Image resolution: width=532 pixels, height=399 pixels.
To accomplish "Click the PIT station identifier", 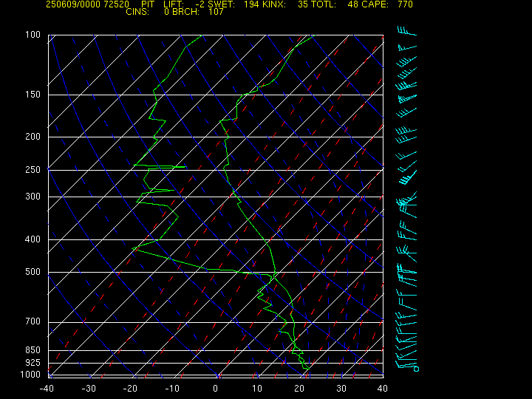I will tap(148, 4).
